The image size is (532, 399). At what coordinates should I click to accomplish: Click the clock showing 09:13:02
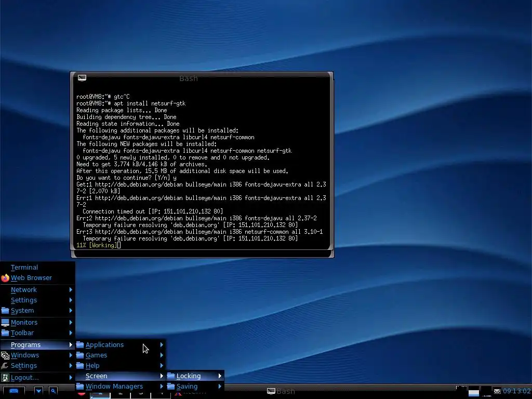tap(517, 391)
